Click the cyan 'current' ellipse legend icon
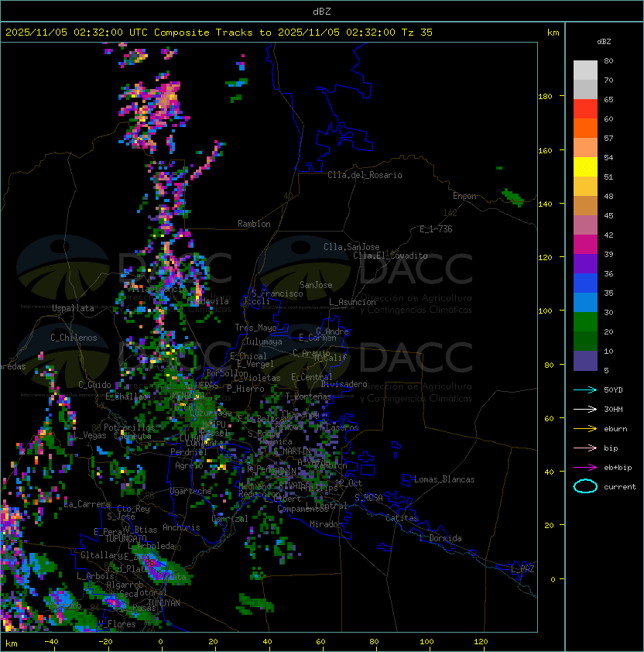Screen dimensions: 644x652 coord(585,486)
